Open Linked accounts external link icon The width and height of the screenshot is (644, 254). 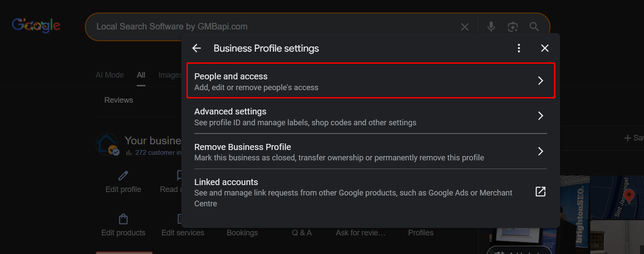coord(541,192)
